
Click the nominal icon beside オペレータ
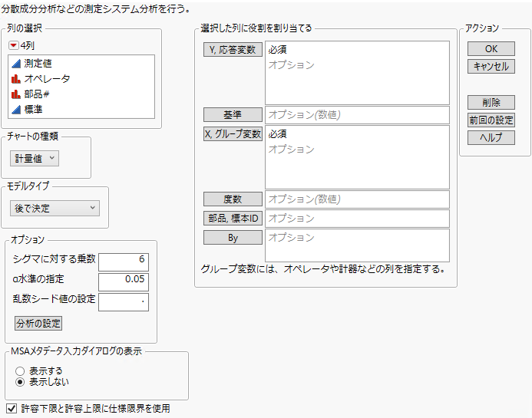click(16, 79)
